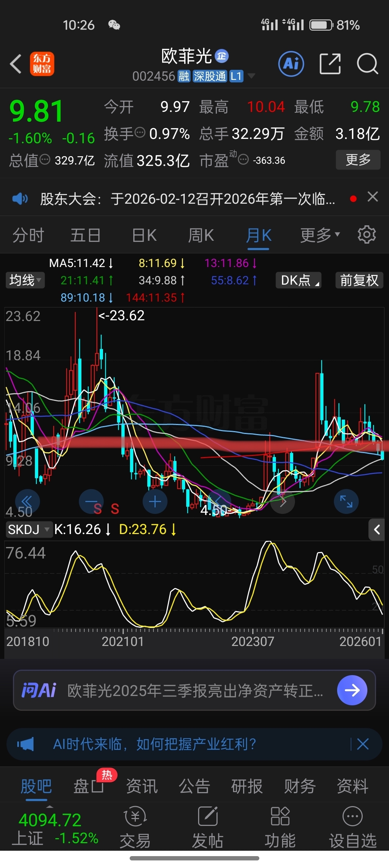Open the search magnifier icon
This screenshot has width=389, height=868.
[x=367, y=64]
